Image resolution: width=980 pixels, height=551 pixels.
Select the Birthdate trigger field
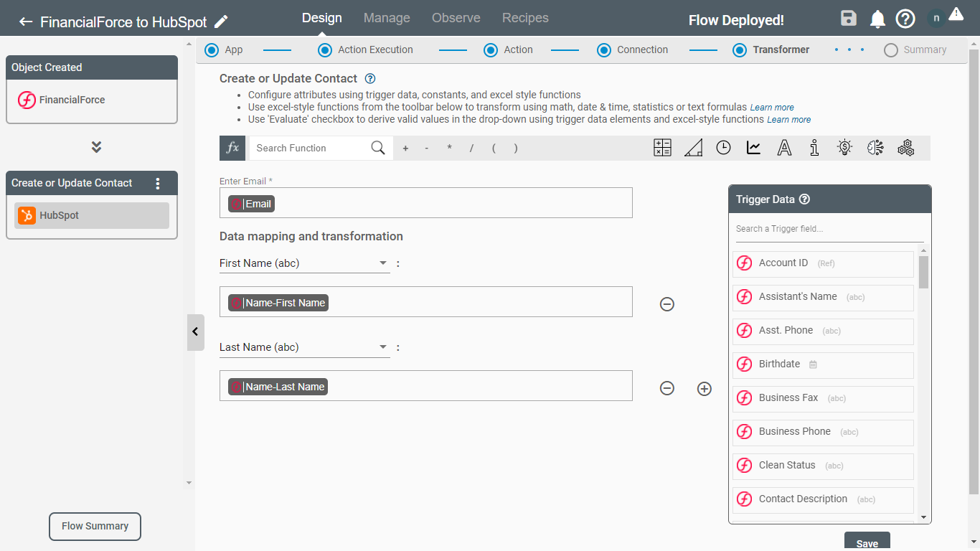[x=823, y=364]
